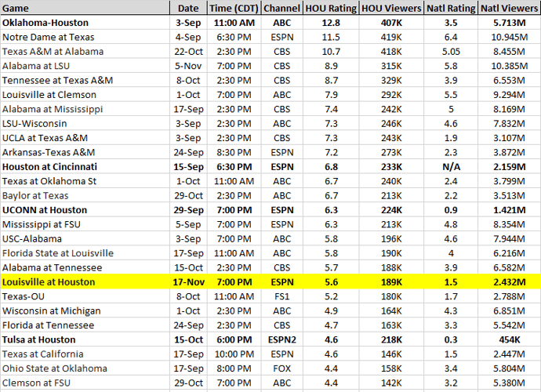Click the 'N/A' Natl Rating cell
Viewport: 541px width, 392px height.
pyautogui.click(x=451, y=167)
